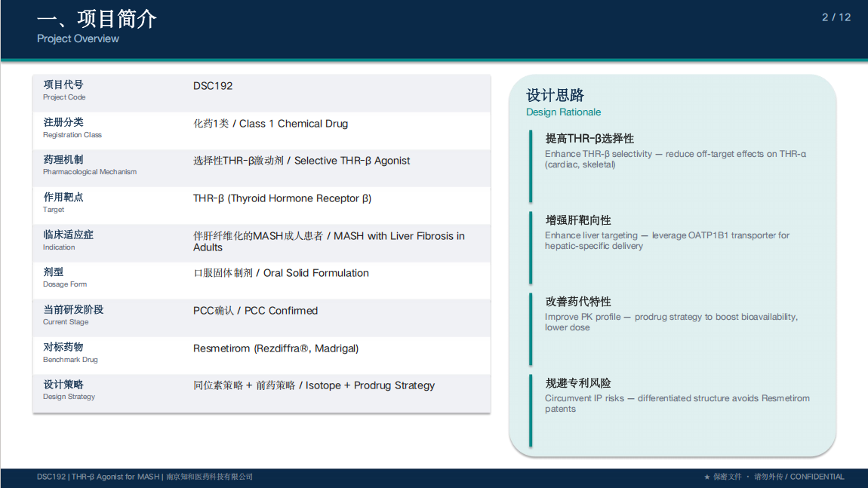868x488 pixels.
Task: Click the 对标药物 Benchmark Drug label
Action: pyautogui.click(x=70, y=352)
